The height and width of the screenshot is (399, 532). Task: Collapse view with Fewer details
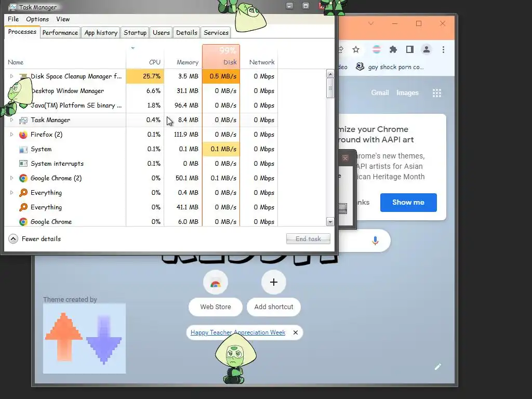(35, 239)
